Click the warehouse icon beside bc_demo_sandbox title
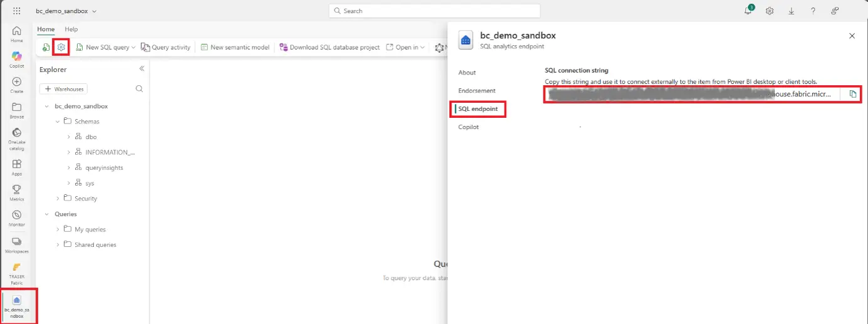This screenshot has height=324, width=868. (466, 40)
